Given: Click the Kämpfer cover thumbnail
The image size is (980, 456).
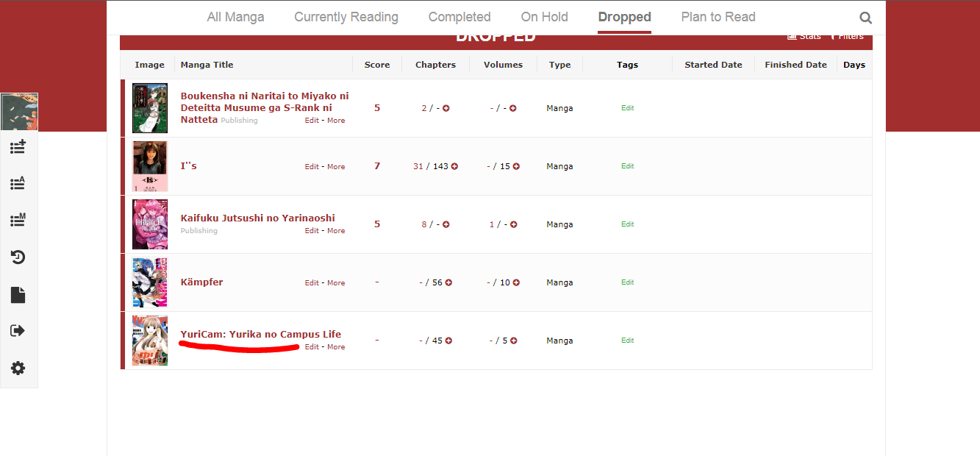Looking at the screenshot, I should pyautogui.click(x=150, y=282).
